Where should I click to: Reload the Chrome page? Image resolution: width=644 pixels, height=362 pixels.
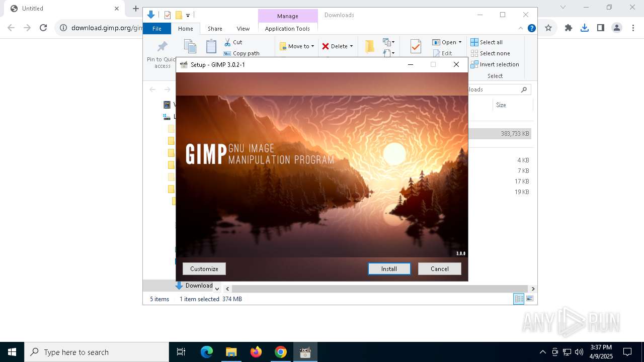pyautogui.click(x=43, y=28)
